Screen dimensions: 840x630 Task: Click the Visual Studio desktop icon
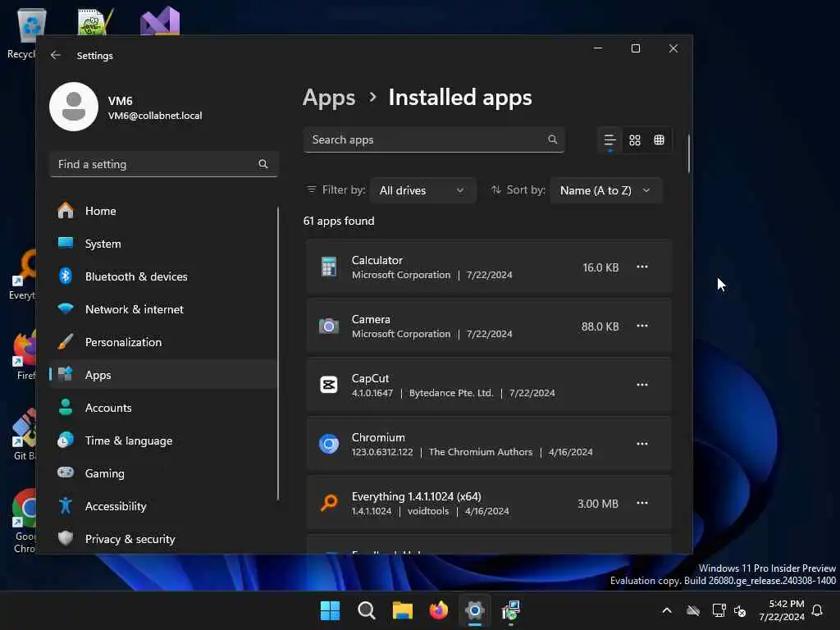[160, 21]
